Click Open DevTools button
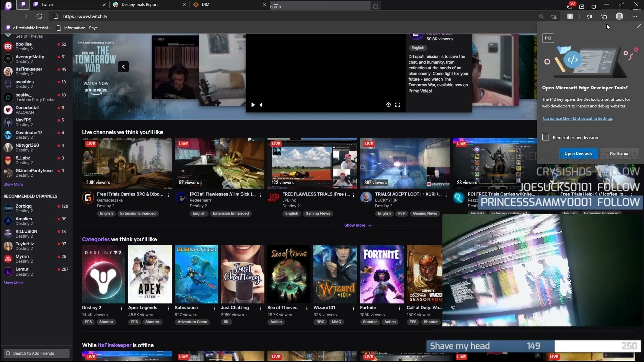The height and width of the screenshot is (362, 644). tap(578, 153)
